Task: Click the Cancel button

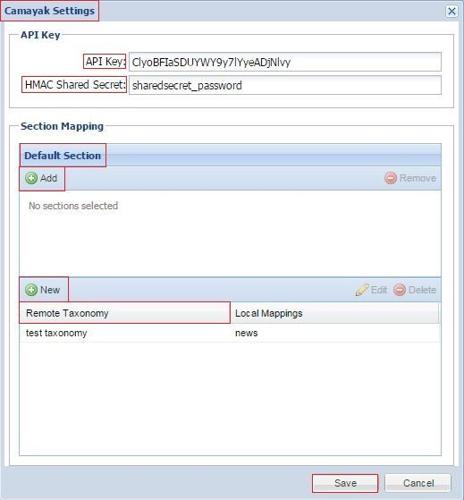Action: 418,483
